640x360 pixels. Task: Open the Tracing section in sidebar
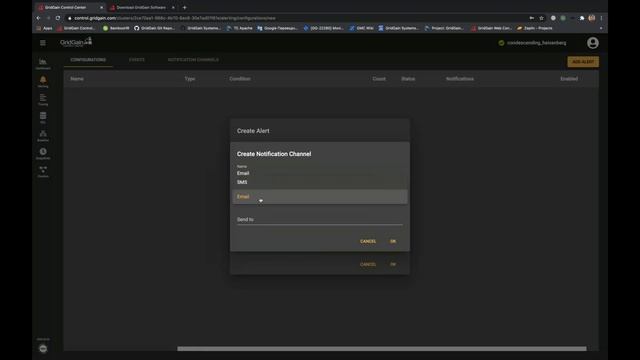click(x=43, y=100)
